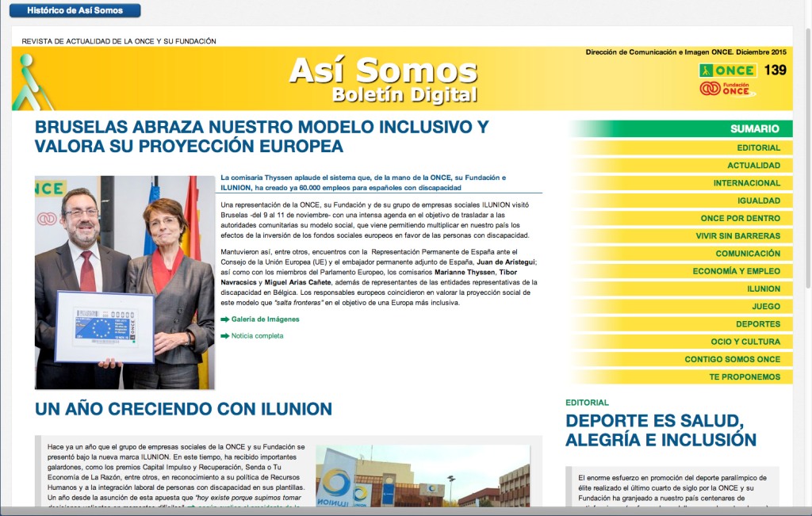Click the Así Somos Boletín Digital title
Image resolution: width=812 pixels, height=516 pixels.
[383, 79]
